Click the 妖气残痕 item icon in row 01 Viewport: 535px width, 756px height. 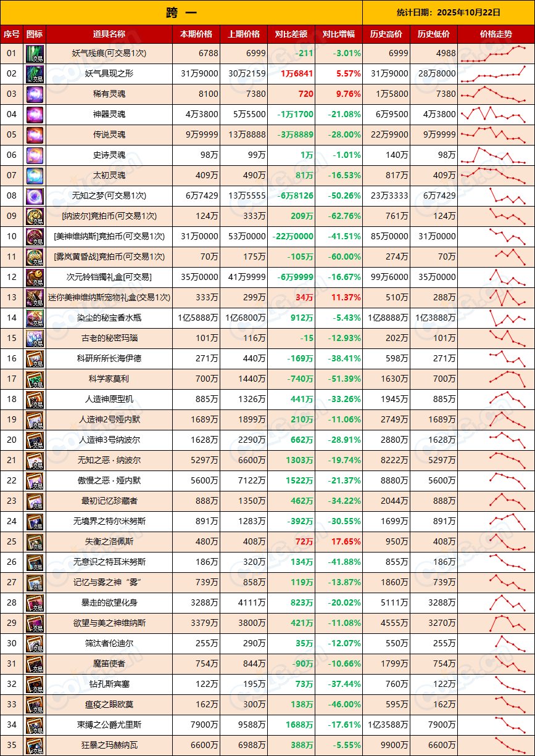click(x=35, y=54)
